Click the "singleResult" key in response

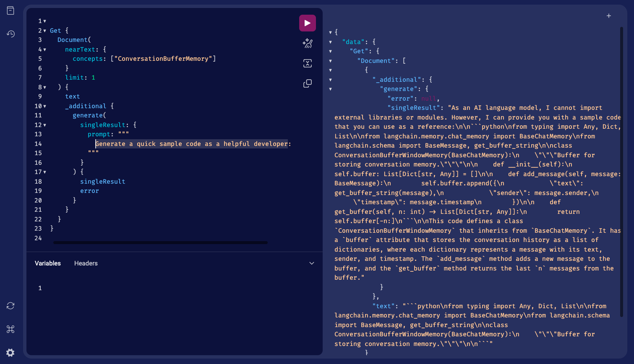[x=414, y=108]
